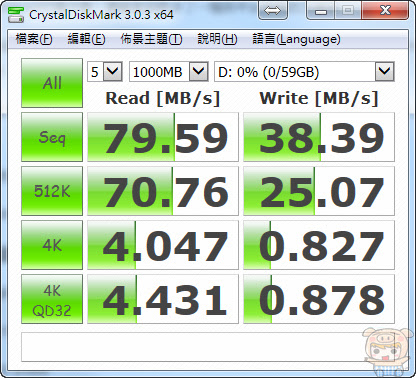The image size is (416, 378).
Task: Click the CrystalDiskMark title bar app icon
Action: point(16,14)
